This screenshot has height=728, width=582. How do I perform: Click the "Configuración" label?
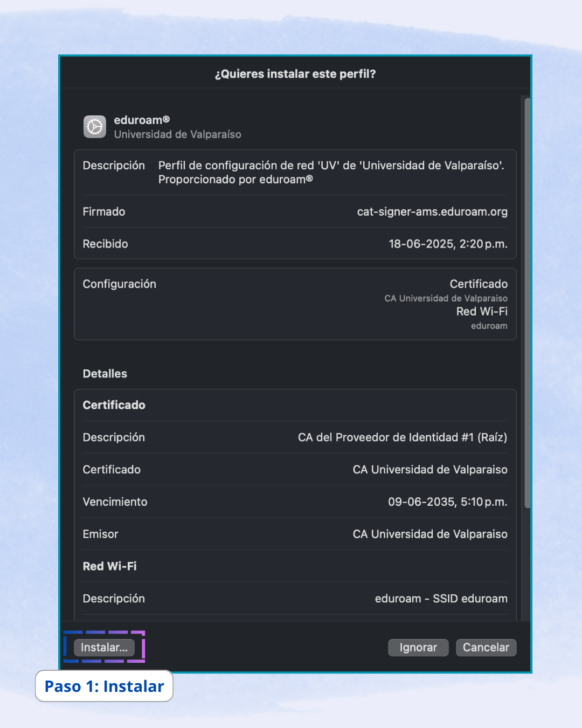click(120, 284)
